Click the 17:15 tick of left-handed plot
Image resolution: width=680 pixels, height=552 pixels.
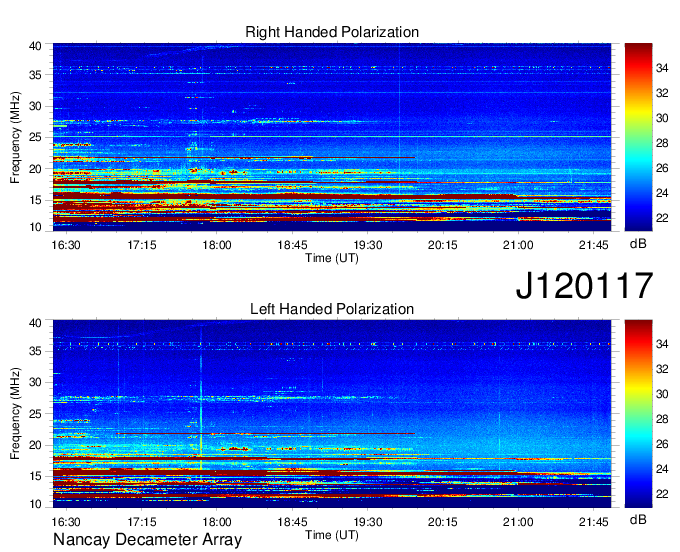click(141, 522)
